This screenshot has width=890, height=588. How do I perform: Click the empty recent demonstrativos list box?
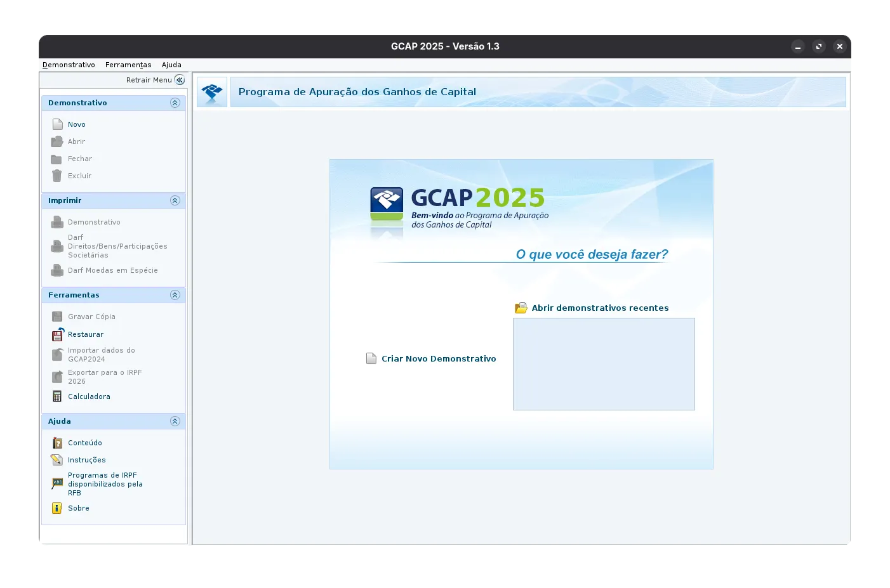click(604, 364)
